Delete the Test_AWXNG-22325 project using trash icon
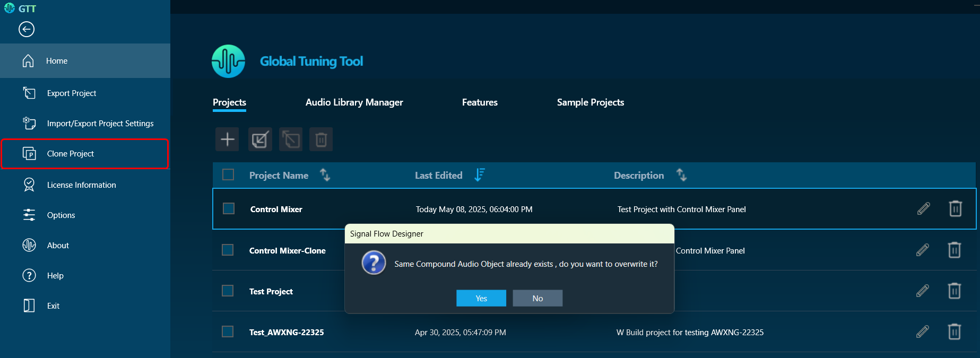The width and height of the screenshot is (980, 358). tap(954, 332)
